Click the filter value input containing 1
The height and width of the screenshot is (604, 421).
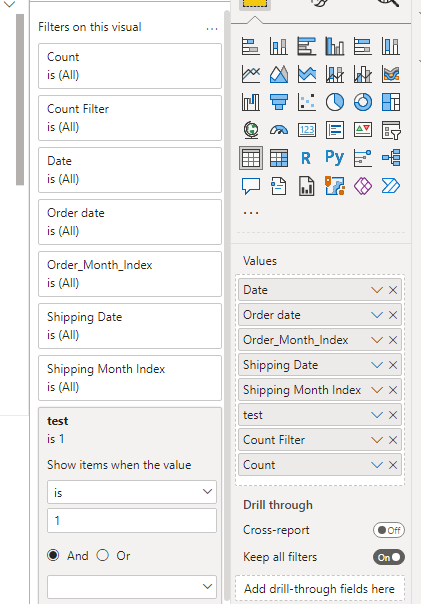click(x=132, y=520)
